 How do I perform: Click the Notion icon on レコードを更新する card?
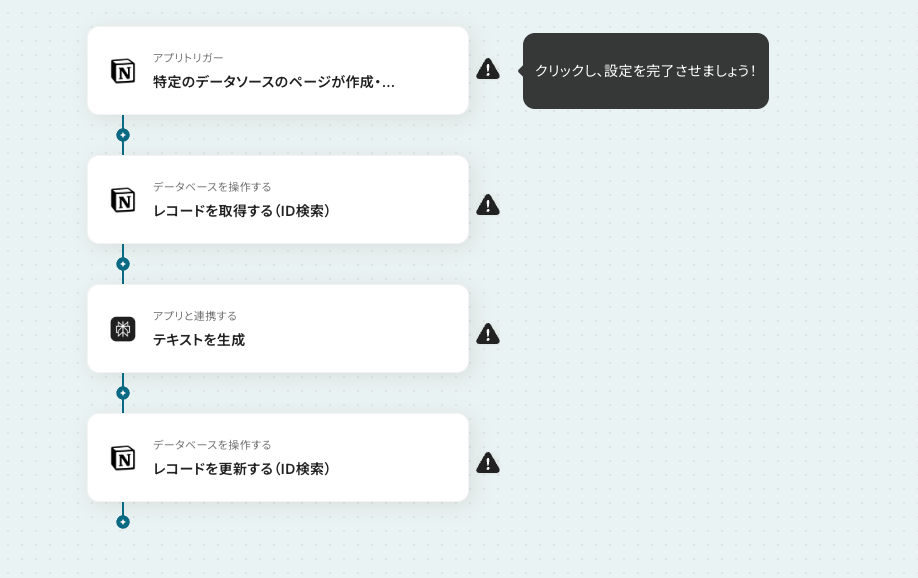(123, 458)
